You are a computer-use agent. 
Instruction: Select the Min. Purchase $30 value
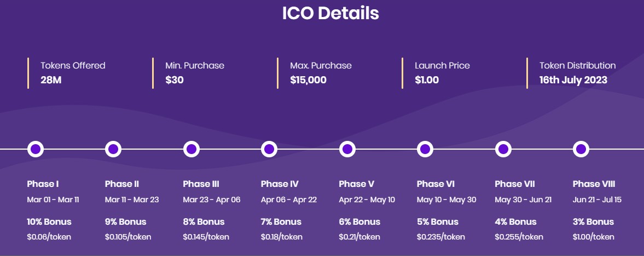(175, 80)
